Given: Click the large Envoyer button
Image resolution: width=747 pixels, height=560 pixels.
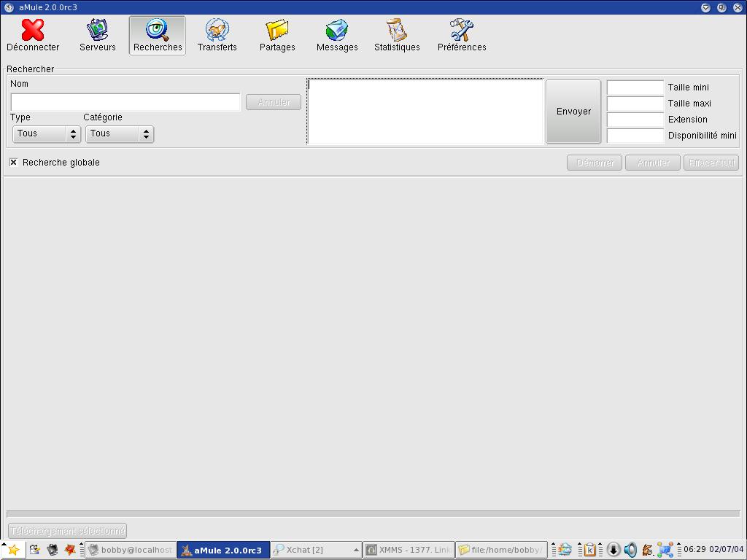Looking at the screenshot, I should [573, 112].
